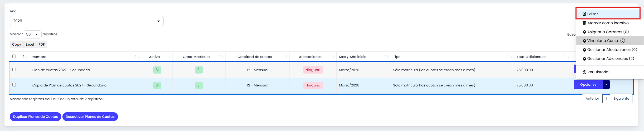Select Ver Historial from the menu

pos(610,72)
